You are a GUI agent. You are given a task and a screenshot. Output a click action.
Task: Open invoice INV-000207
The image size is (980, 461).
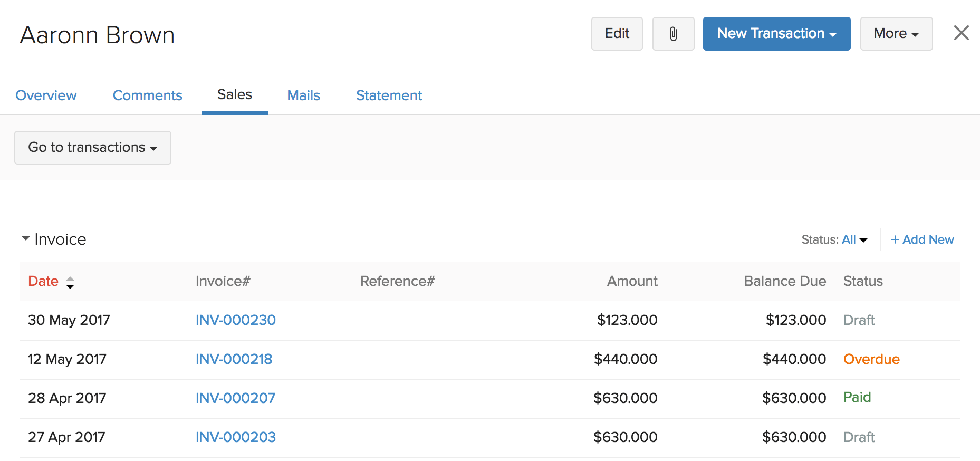pos(236,398)
